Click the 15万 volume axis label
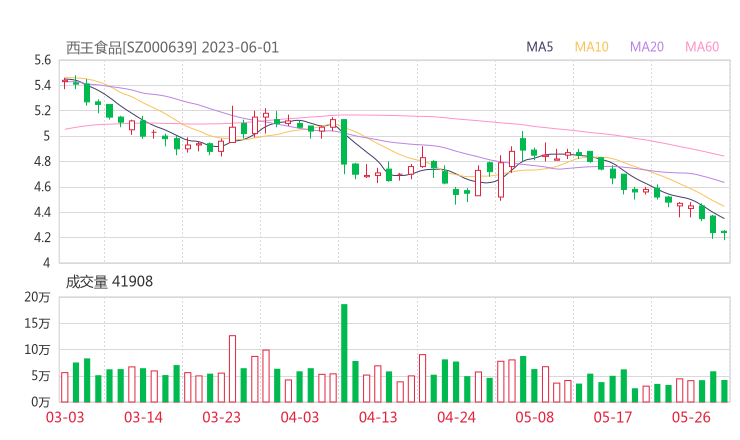 37,324
